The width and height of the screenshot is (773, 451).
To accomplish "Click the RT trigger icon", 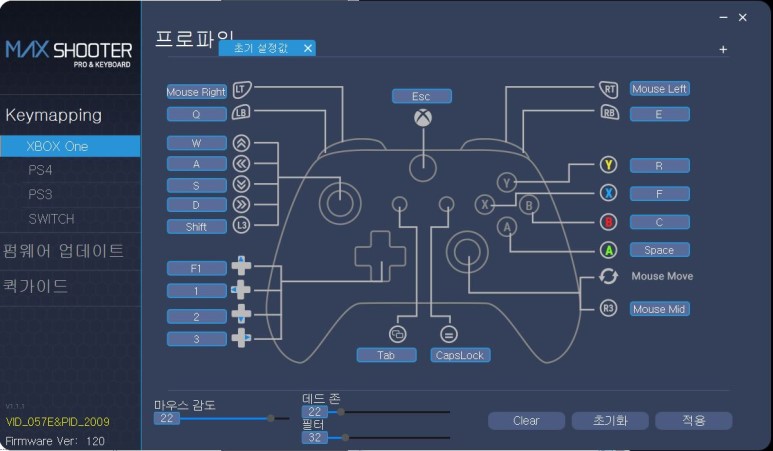I will (x=609, y=90).
